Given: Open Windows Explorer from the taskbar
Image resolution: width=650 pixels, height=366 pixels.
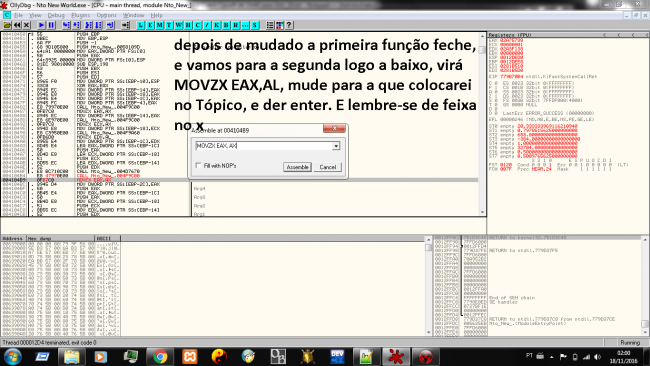Looking at the screenshot, I should (x=71, y=356).
